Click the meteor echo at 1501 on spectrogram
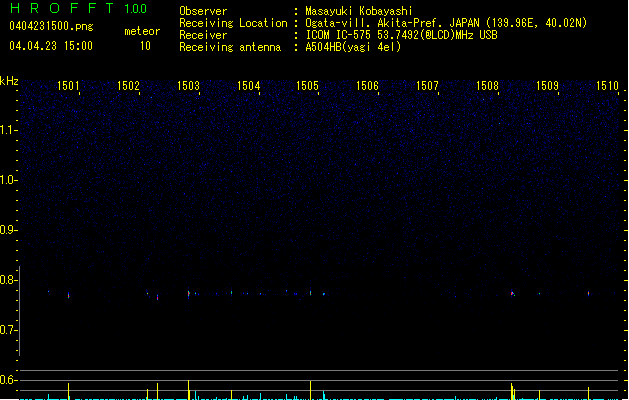Viewport: 629px width, 400px height. pos(69,296)
